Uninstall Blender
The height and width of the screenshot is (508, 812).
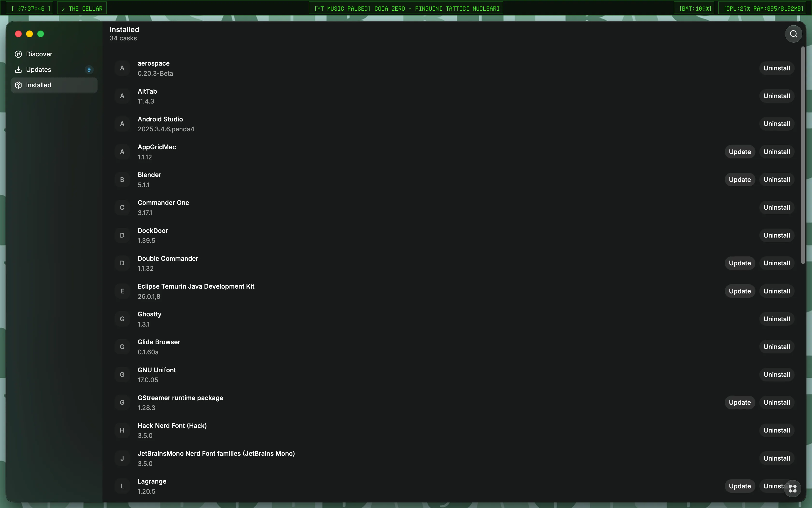[776, 180]
